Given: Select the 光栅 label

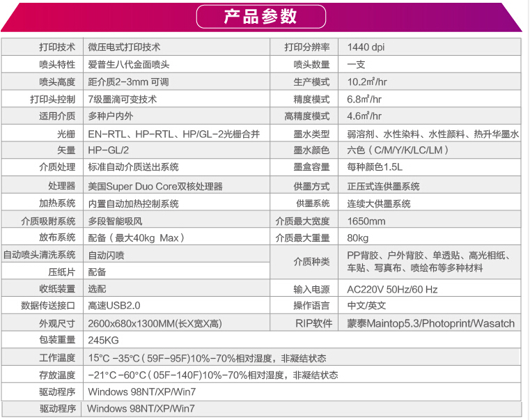Looking at the screenshot, I should click(x=66, y=134).
